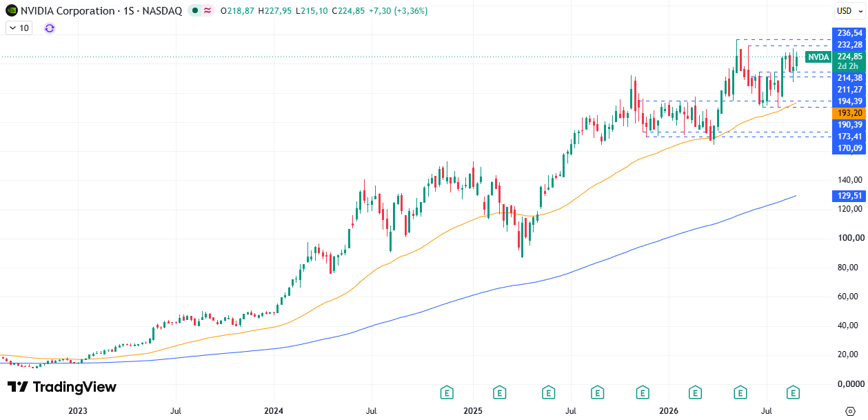Click the green market open status dot
The width and height of the screenshot is (868, 420).
(x=196, y=10)
